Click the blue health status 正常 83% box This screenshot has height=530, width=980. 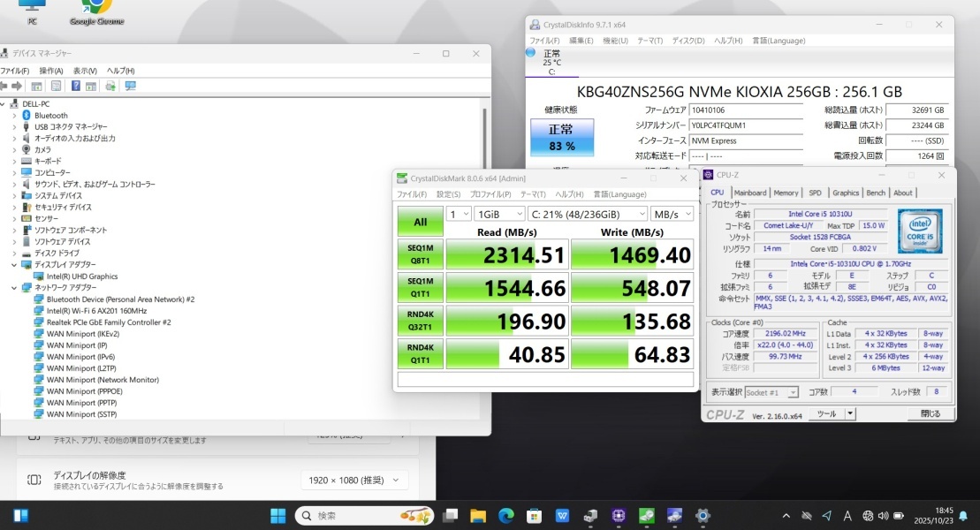tap(561, 138)
